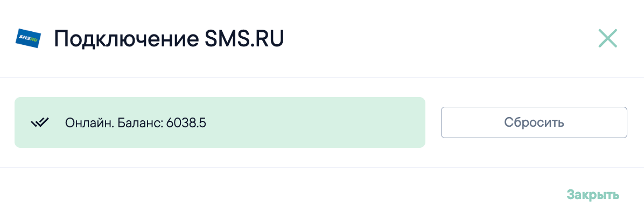
Task: Click the Онлайн. Баланс: 6038.5 status text
Action: (136, 122)
